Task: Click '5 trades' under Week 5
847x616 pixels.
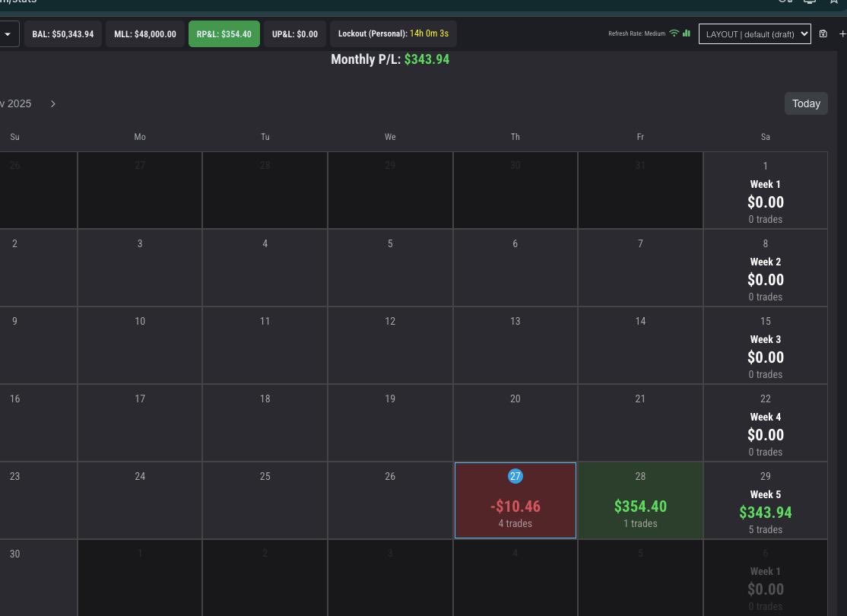Action: [766, 529]
